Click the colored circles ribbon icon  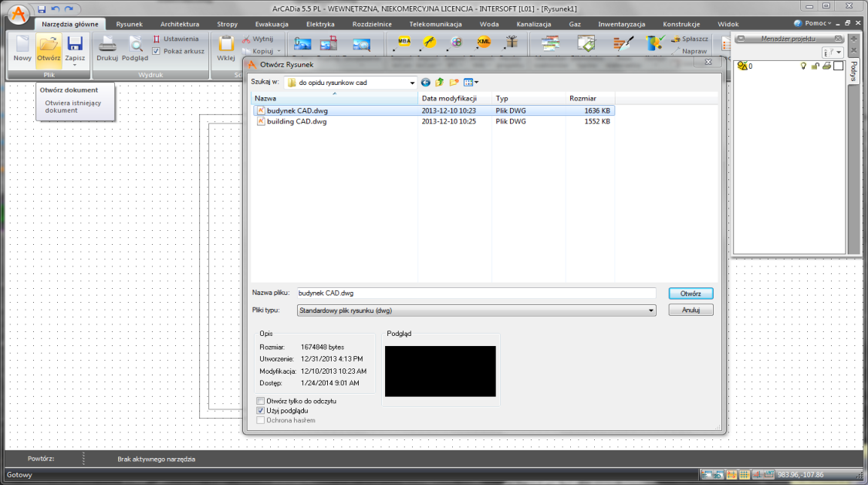pos(456,42)
